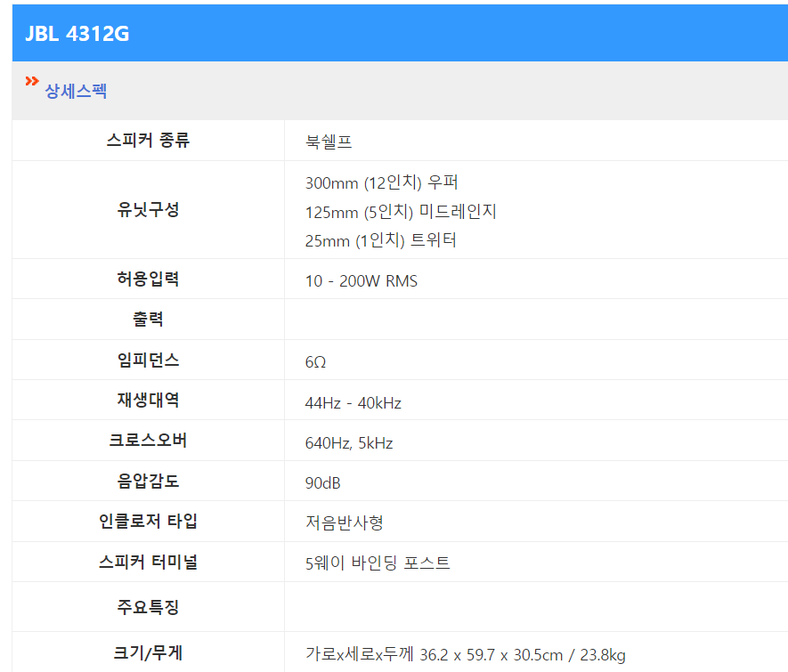Select the 640Hz, 5kHz value
This screenshot has height=672, width=788.
[349, 443]
